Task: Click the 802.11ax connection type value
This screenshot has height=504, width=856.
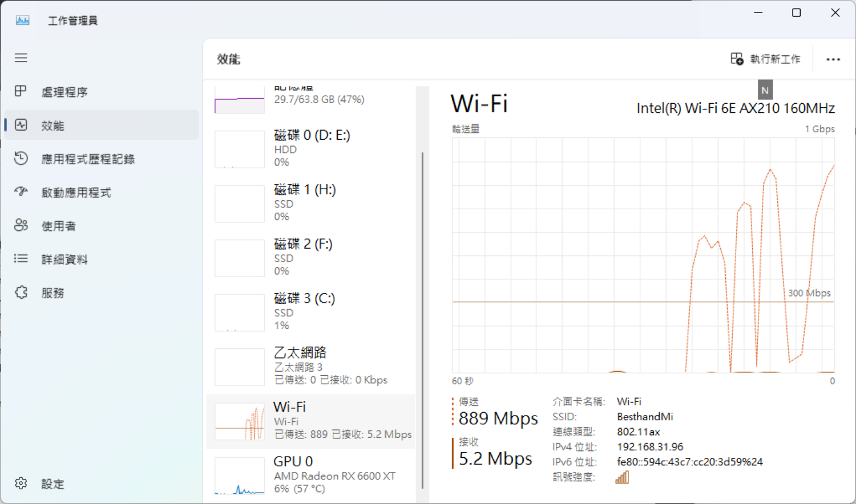Action: (639, 432)
